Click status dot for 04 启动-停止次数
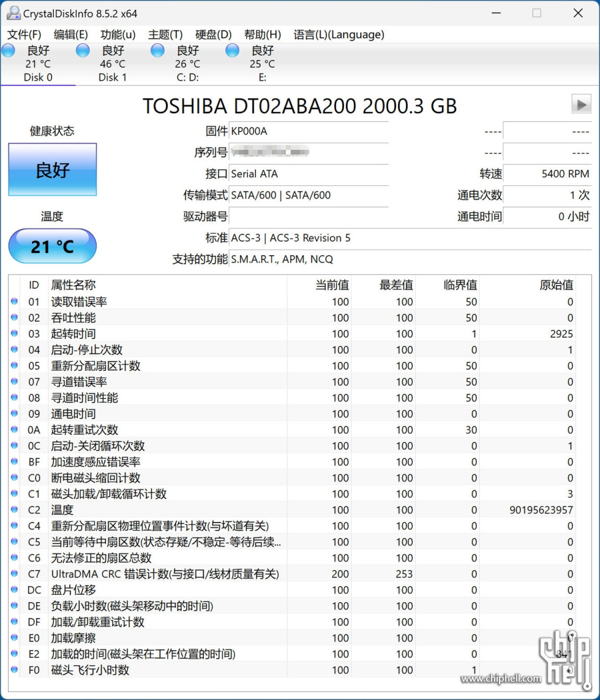This screenshot has height=700, width=600. click(x=14, y=349)
